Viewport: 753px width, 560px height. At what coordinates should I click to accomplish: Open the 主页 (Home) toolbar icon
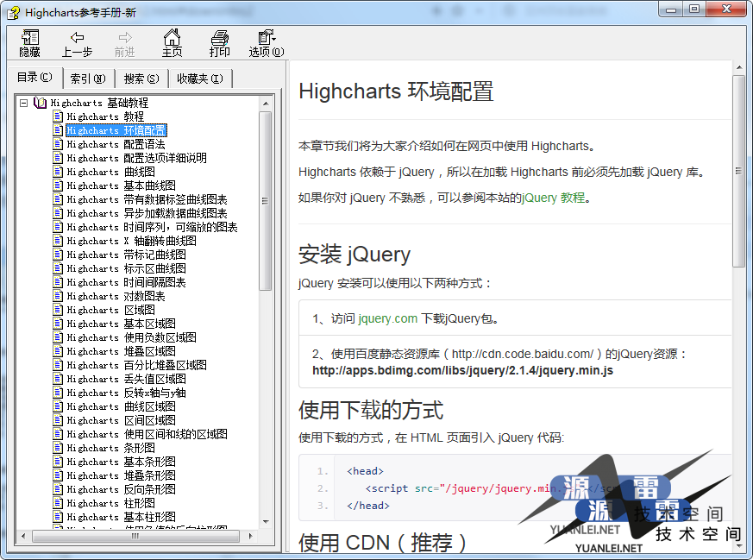pyautogui.click(x=172, y=43)
